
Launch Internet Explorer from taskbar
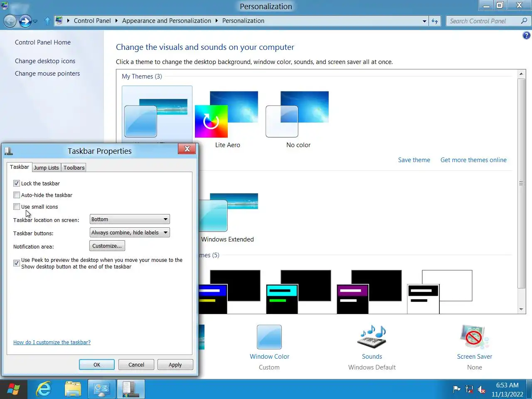(x=44, y=389)
